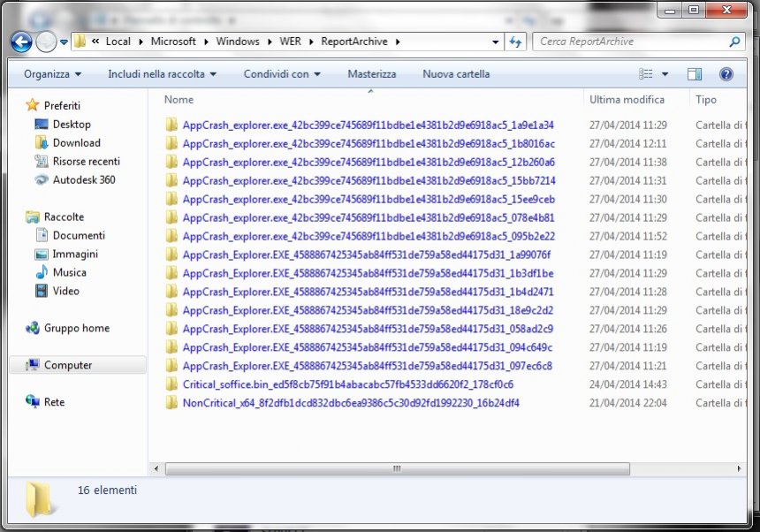Select Raccolte in the navigation pane
The image size is (760, 532).
coord(64,217)
